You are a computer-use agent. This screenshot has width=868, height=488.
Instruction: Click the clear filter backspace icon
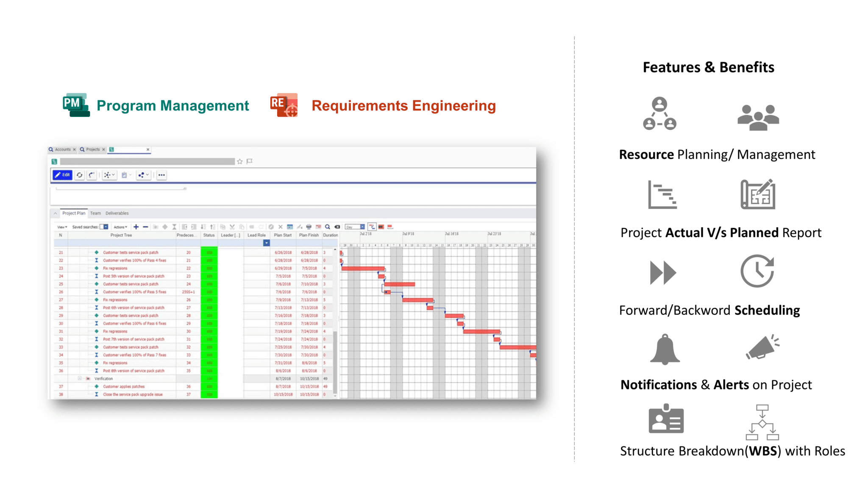337,227
